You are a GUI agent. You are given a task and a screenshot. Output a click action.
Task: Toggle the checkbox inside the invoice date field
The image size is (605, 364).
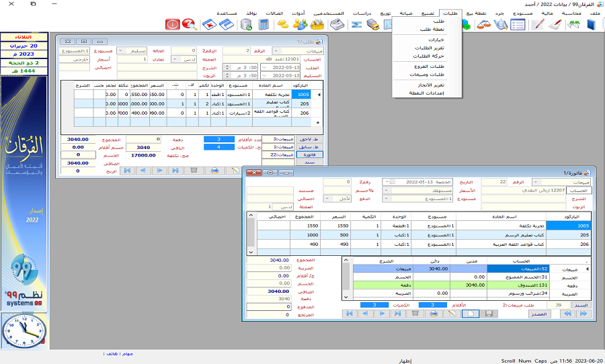(x=393, y=182)
